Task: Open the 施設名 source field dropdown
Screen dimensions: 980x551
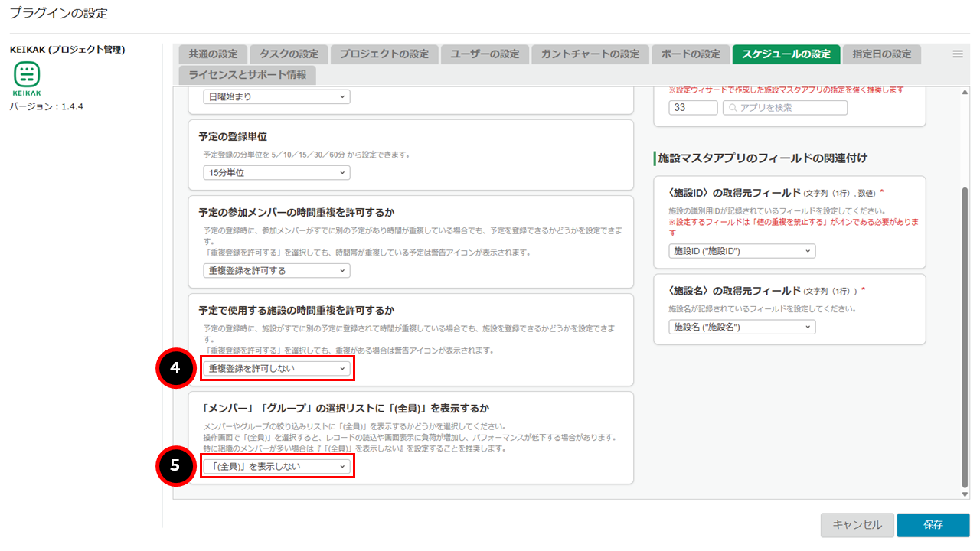Action: click(742, 328)
